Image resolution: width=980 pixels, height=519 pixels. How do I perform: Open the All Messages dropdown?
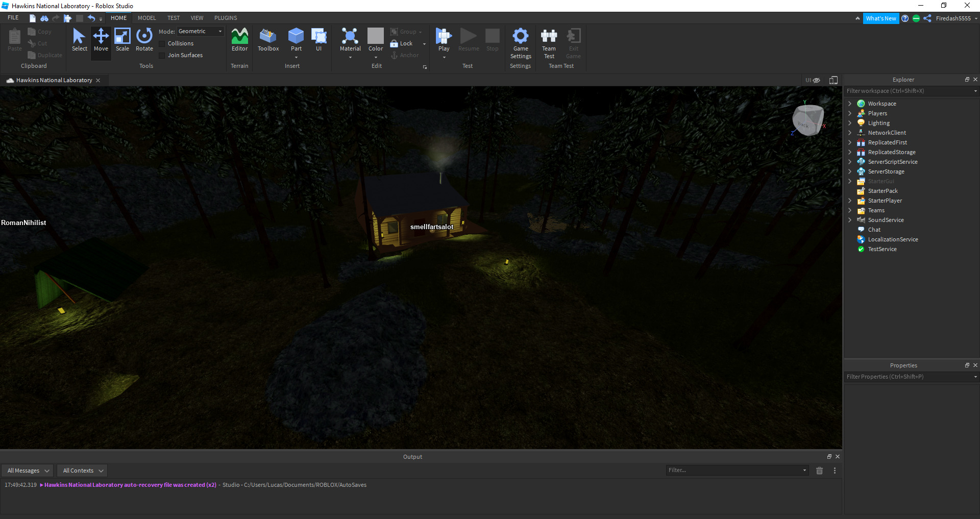pyautogui.click(x=27, y=471)
